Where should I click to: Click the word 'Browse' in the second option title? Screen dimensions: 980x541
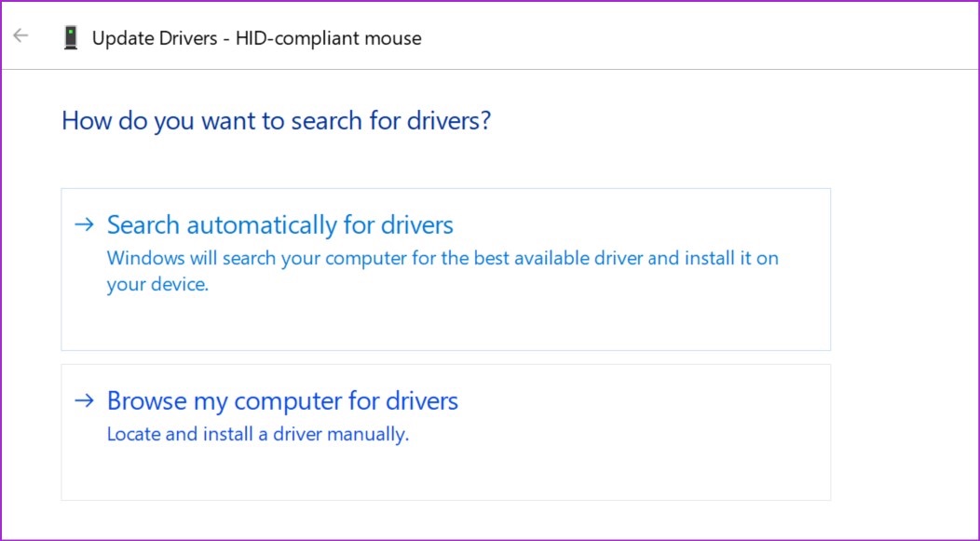click(147, 401)
